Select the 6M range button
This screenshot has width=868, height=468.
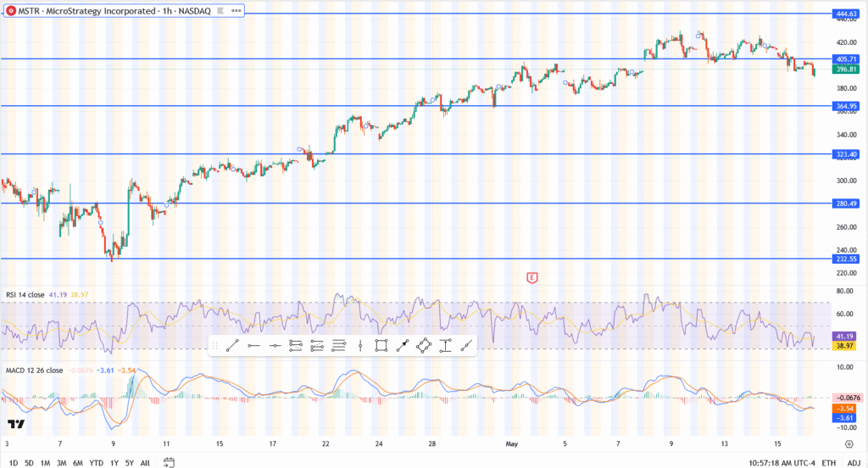[77, 462]
